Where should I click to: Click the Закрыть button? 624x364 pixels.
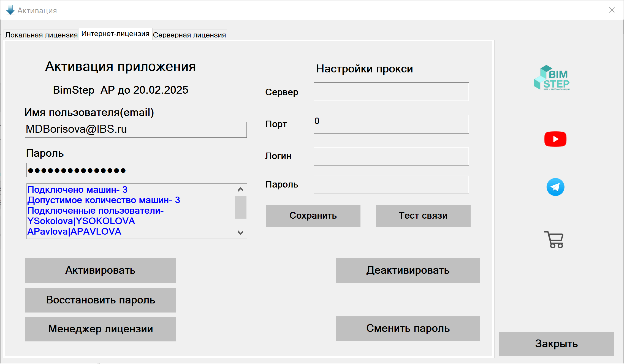(x=557, y=344)
